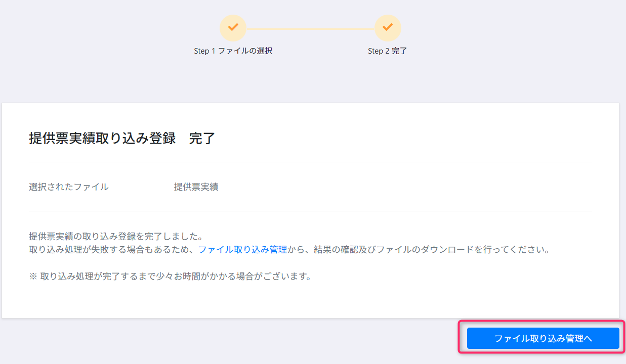
Task: Select the Step 2 完了 label
Action: (x=388, y=51)
